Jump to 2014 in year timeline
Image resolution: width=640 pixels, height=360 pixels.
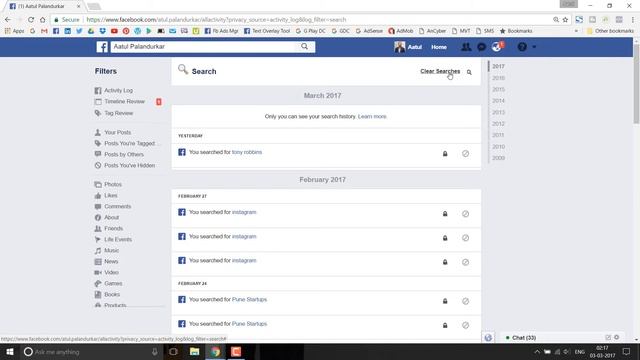(498, 100)
